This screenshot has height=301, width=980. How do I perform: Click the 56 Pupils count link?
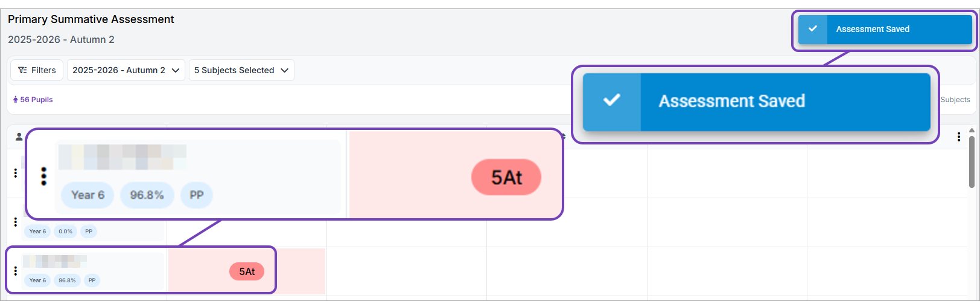[33, 100]
